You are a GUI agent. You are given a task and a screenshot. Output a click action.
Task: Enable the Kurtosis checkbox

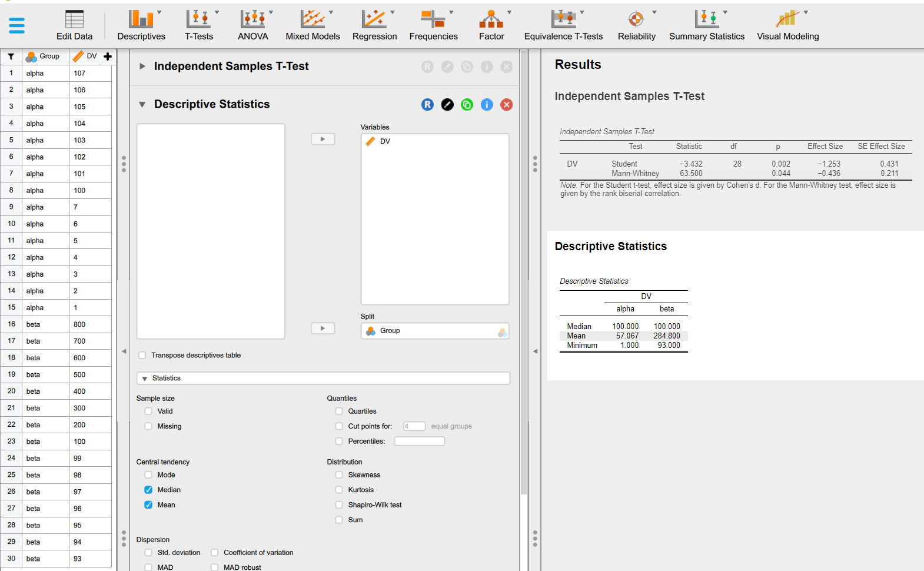(x=339, y=490)
